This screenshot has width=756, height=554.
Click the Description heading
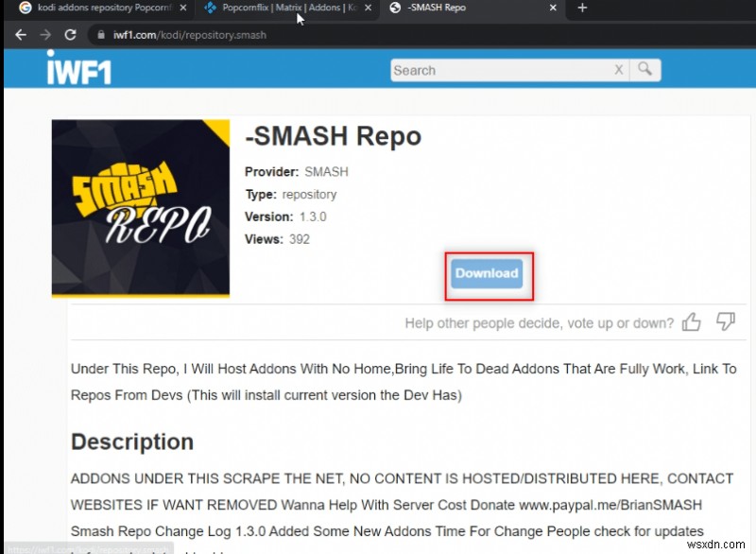132,442
